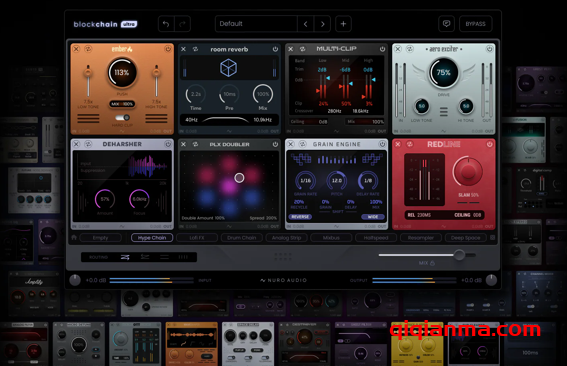This screenshot has width=567, height=366.
Task: Remove the Ember module with its X
Action: pos(76,49)
